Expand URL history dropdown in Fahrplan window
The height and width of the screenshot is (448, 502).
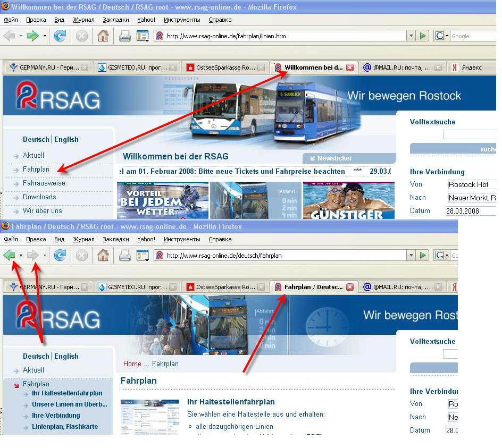pos(411,256)
